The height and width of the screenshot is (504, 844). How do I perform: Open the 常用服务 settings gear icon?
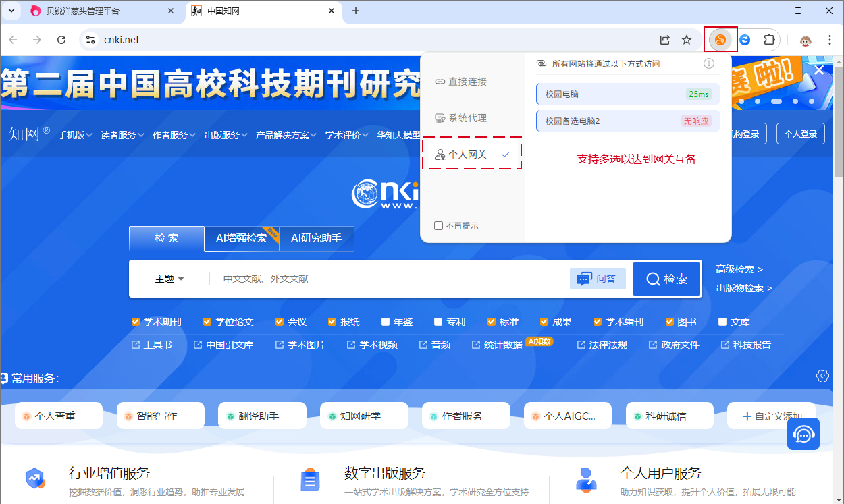pyautogui.click(x=822, y=376)
